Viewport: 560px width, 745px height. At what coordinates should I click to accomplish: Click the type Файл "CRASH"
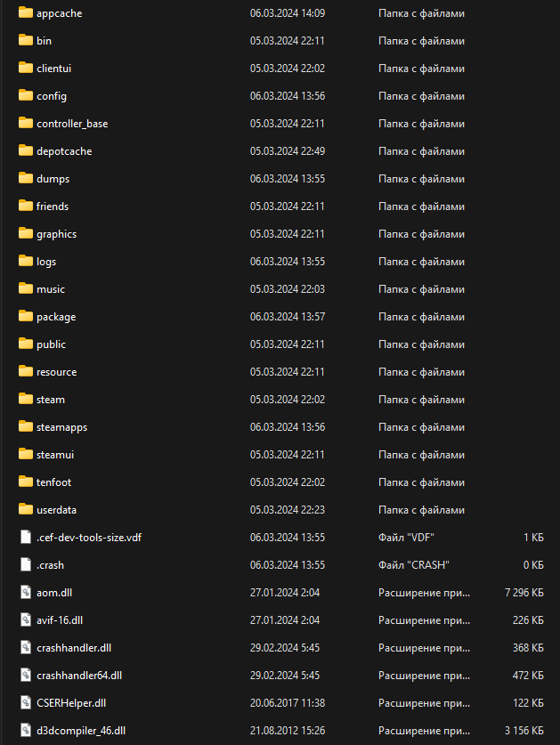point(414,565)
